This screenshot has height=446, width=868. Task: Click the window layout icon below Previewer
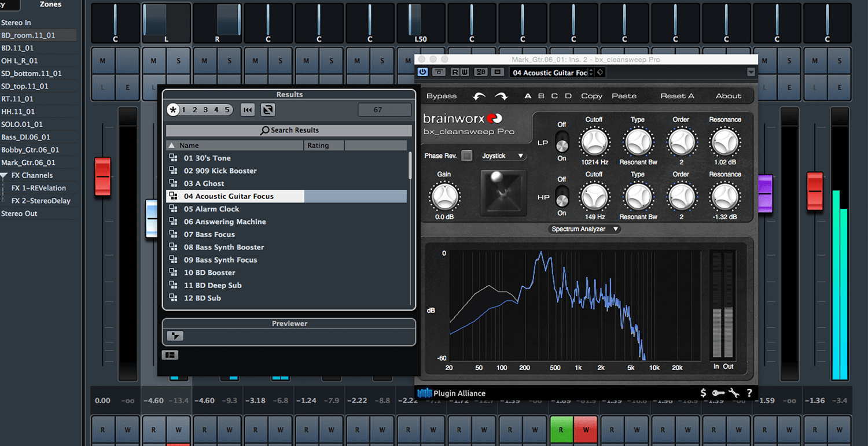point(170,355)
